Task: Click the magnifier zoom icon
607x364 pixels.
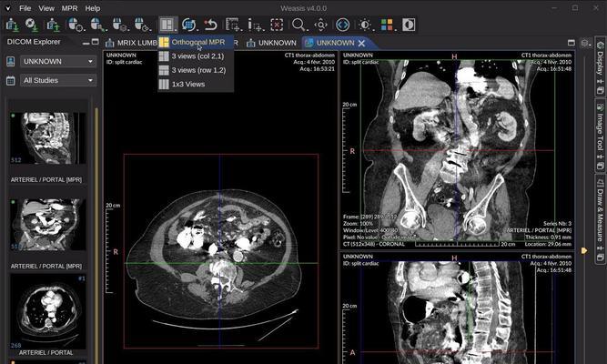Action: click(298, 25)
